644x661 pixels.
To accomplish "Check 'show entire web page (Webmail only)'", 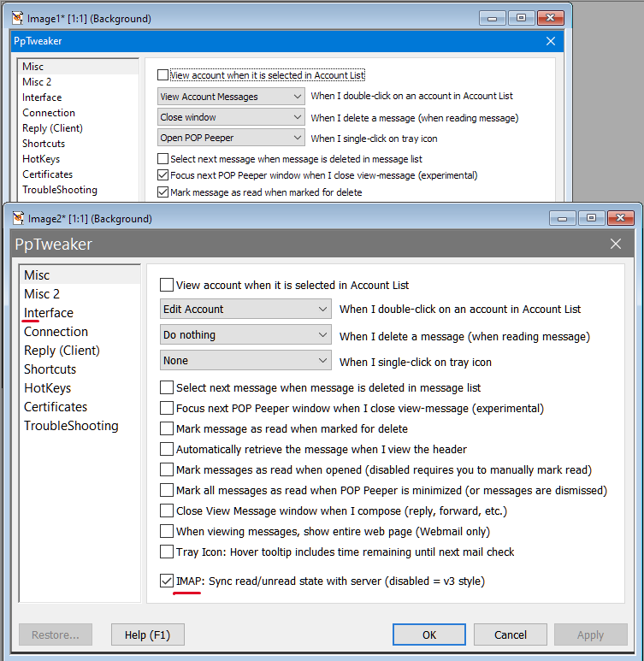I will click(167, 532).
